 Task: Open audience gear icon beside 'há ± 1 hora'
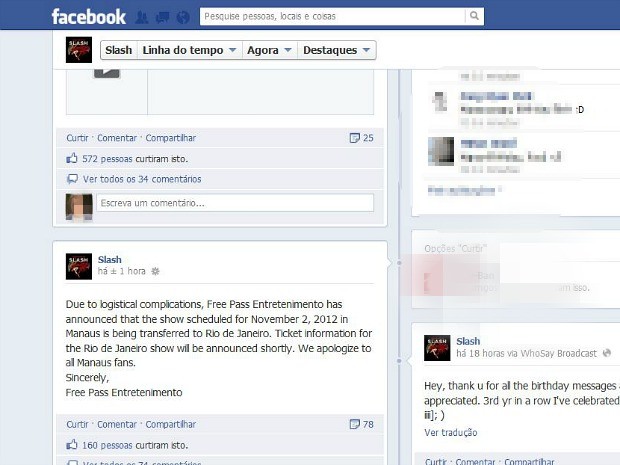point(155,271)
